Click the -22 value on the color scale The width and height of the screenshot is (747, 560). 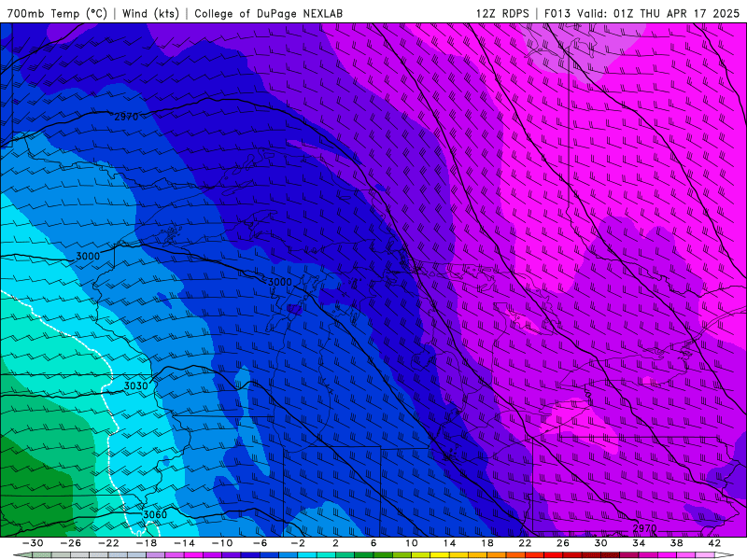108,543
